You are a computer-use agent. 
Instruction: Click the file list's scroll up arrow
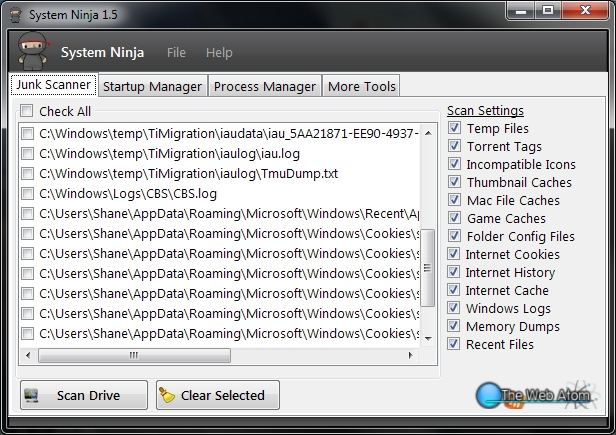428,133
